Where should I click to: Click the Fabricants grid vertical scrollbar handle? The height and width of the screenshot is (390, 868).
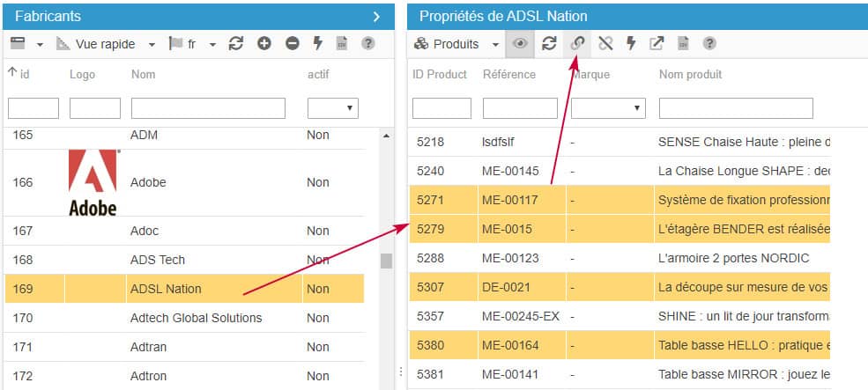tap(386, 261)
